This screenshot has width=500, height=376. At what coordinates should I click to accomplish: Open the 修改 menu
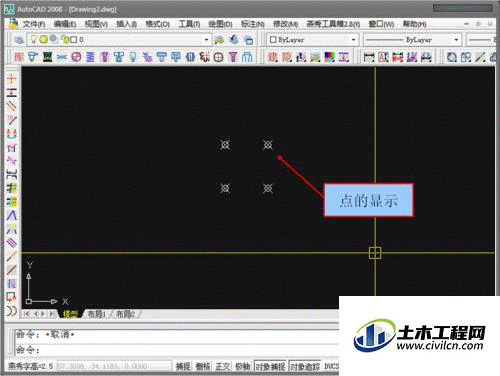pos(285,24)
